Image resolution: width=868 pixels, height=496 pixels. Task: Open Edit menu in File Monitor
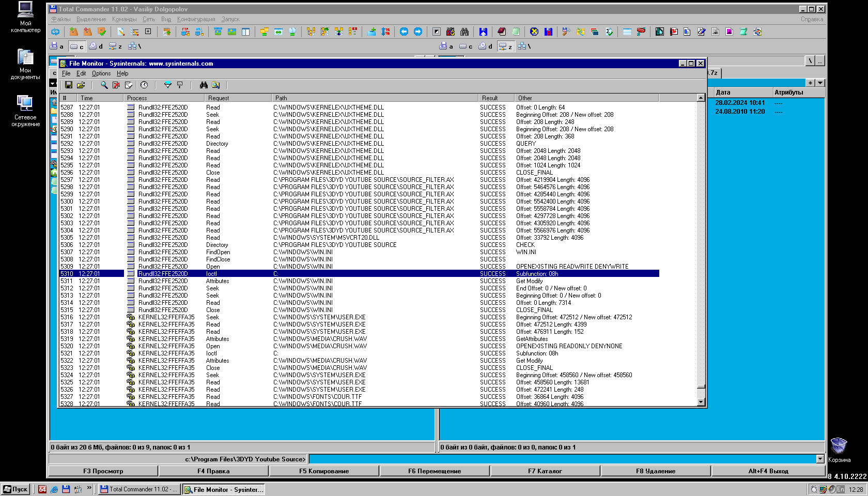[x=81, y=73]
